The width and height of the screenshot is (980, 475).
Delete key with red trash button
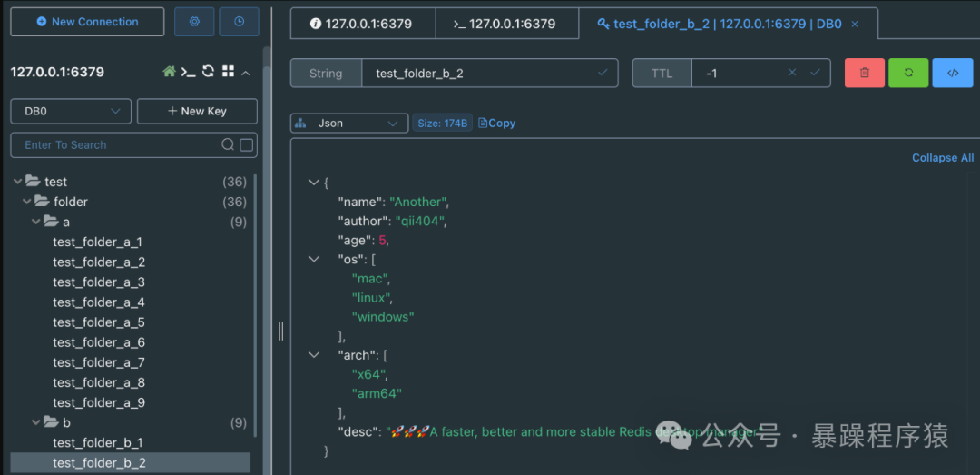click(x=865, y=73)
